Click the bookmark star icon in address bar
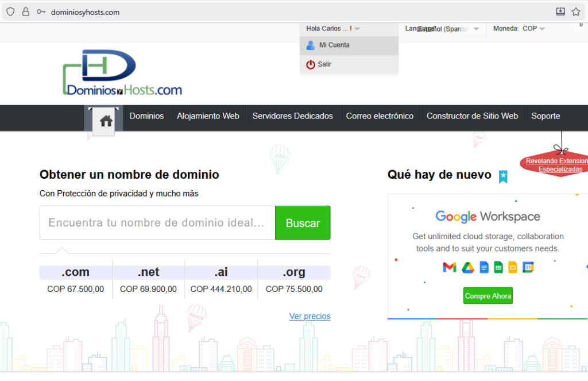 click(576, 11)
